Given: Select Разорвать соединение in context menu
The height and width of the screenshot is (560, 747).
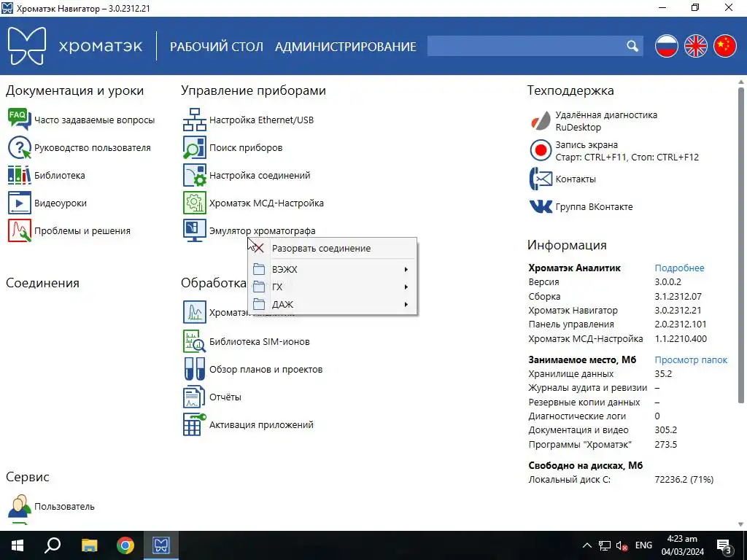Looking at the screenshot, I should click(332, 248).
